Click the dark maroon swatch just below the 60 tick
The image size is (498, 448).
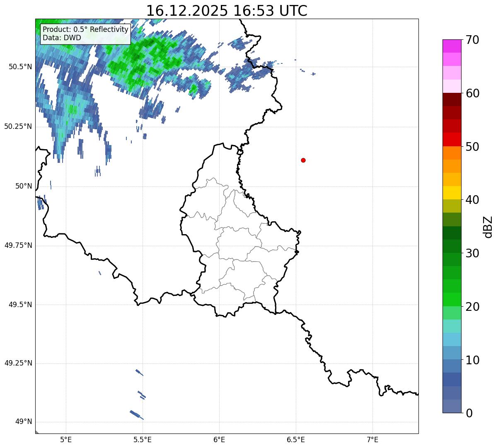coord(452,99)
